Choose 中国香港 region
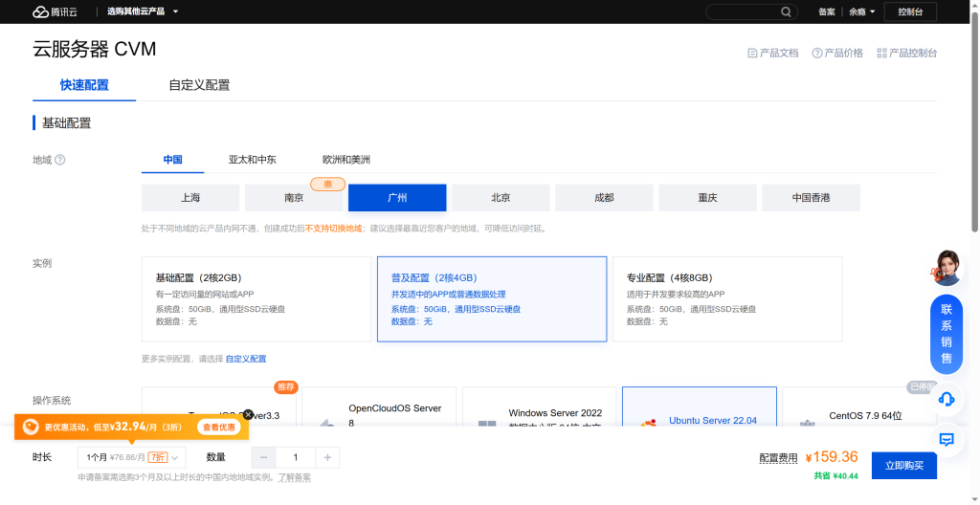 (x=812, y=197)
